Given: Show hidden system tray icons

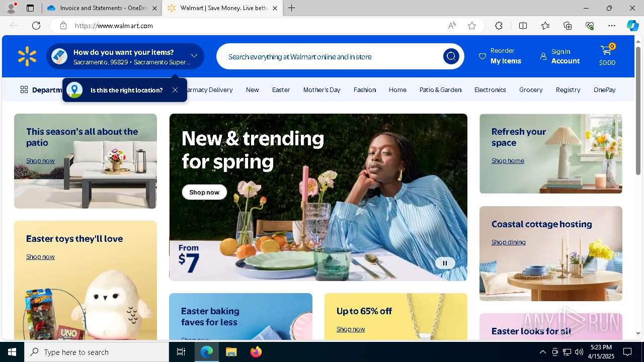Looking at the screenshot, I should point(542,352).
